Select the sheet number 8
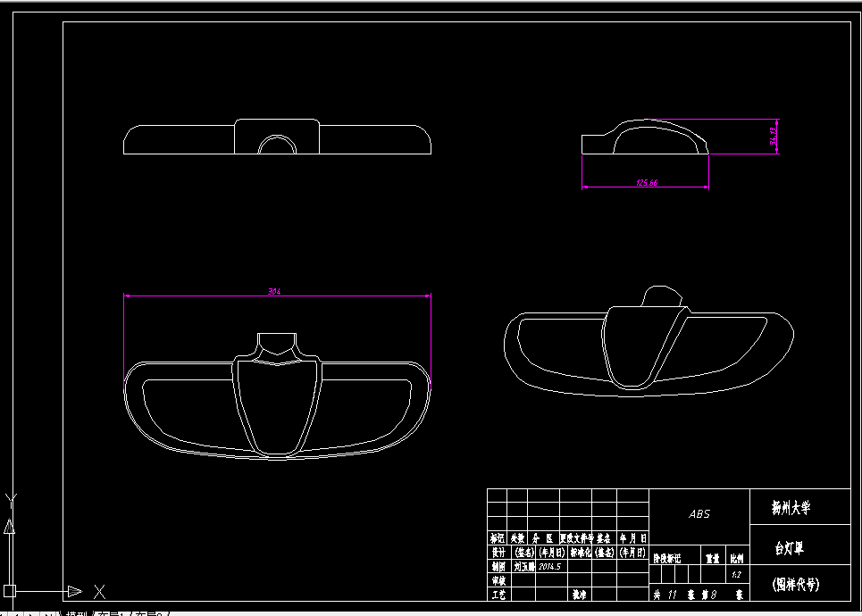 click(714, 595)
